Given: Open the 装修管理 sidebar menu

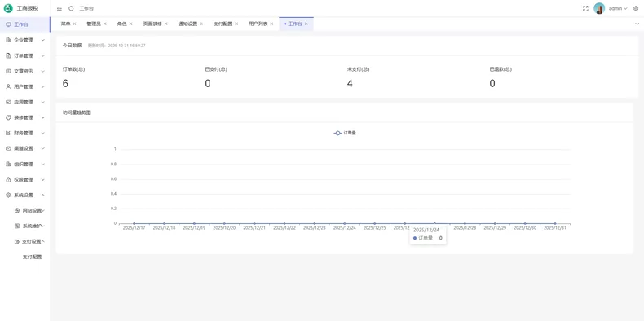Looking at the screenshot, I should [x=25, y=117].
